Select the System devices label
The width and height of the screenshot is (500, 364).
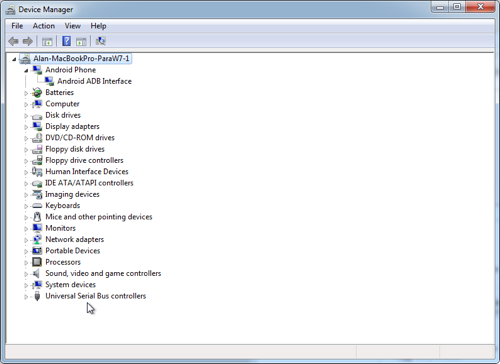click(x=71, y=285)
